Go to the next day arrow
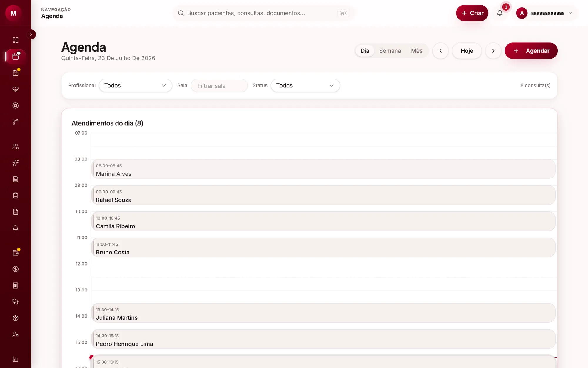Screen dimensions: 588x368 493,51
